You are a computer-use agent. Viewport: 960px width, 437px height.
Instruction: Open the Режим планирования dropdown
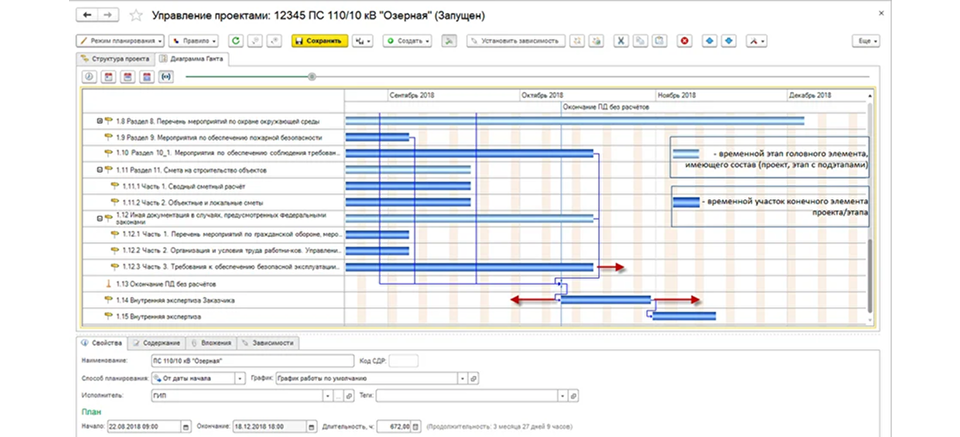tap(121, 41)
